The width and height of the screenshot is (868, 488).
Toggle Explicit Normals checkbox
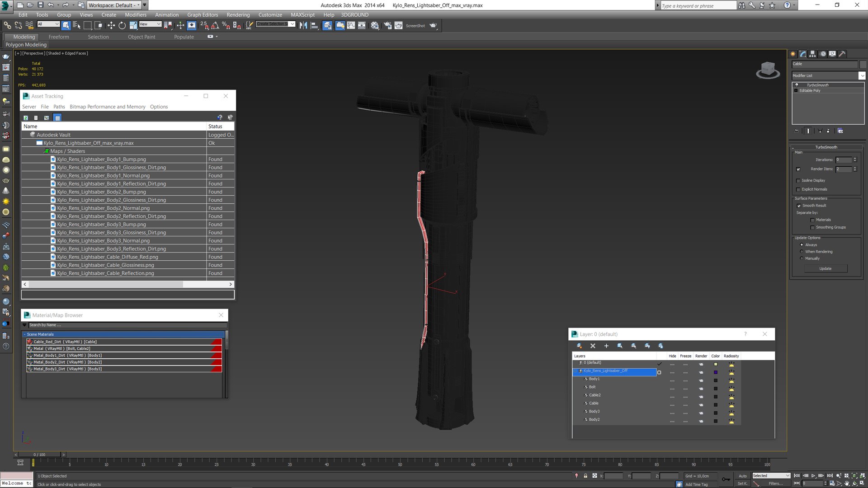(x=798, y=190)
